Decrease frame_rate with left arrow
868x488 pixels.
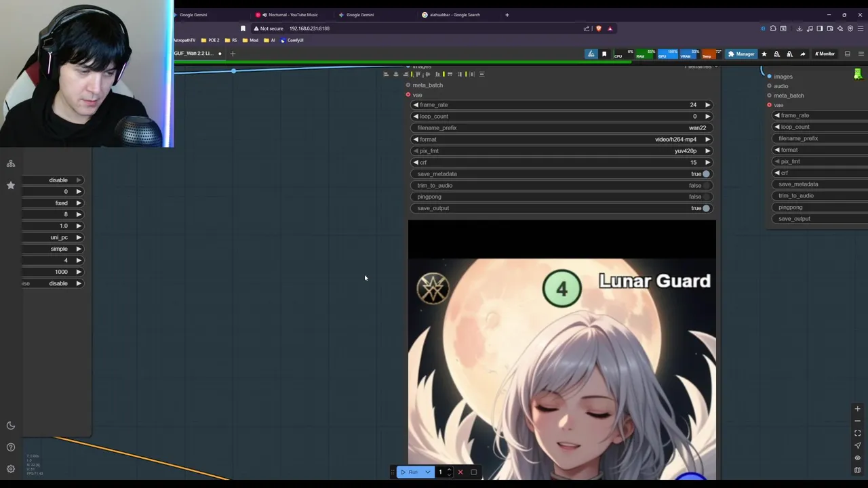416,105
